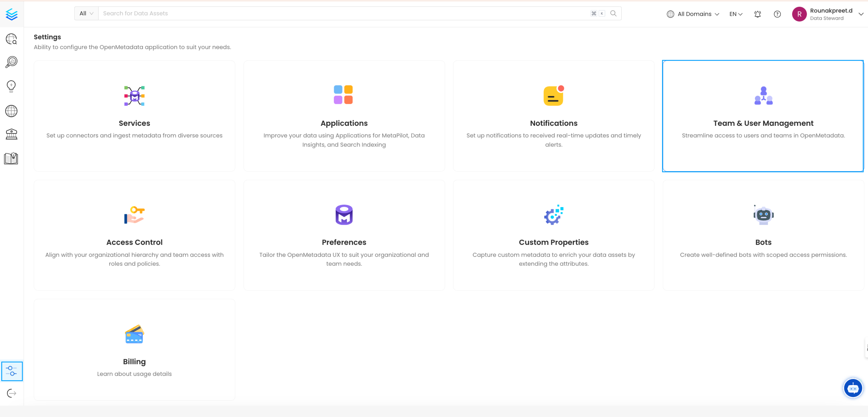Open help via the question-mark icon
Viewport: 868px width, 417px height.
point(777,14)
